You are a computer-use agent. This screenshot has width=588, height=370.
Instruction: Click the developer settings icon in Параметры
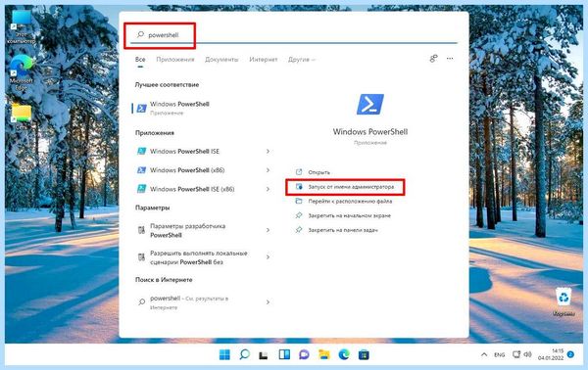pos(141,230)
